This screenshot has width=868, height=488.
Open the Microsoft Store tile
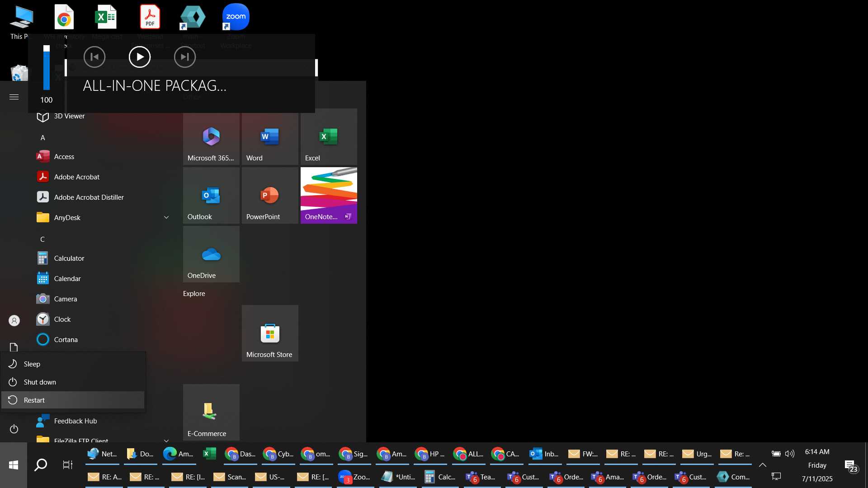270,333
